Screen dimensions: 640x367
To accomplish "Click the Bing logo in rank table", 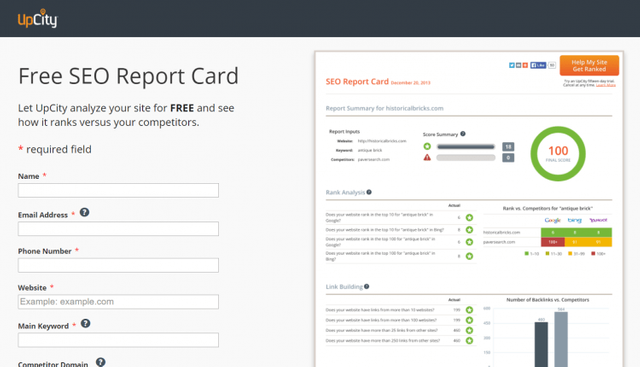I will click(x=575, y=220).
